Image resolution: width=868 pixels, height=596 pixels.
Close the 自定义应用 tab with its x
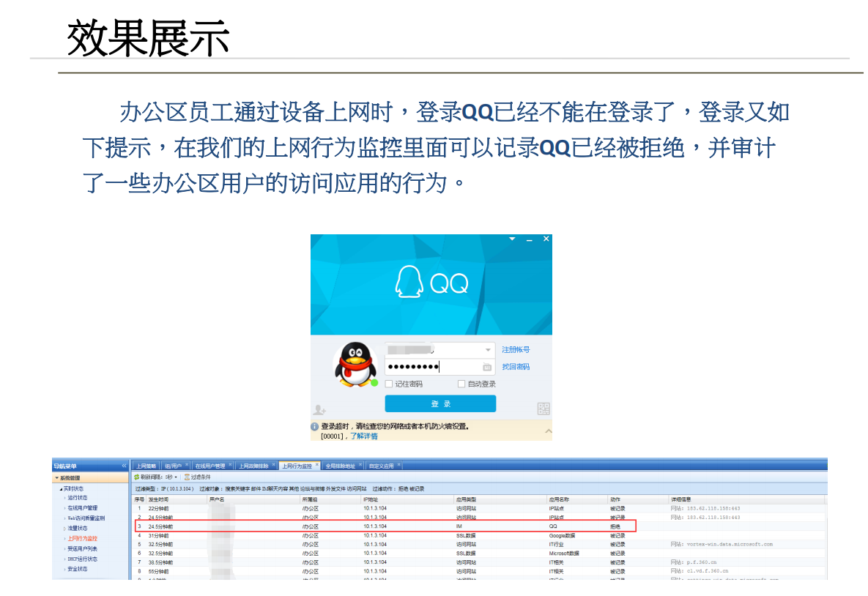tap(398, 465)
